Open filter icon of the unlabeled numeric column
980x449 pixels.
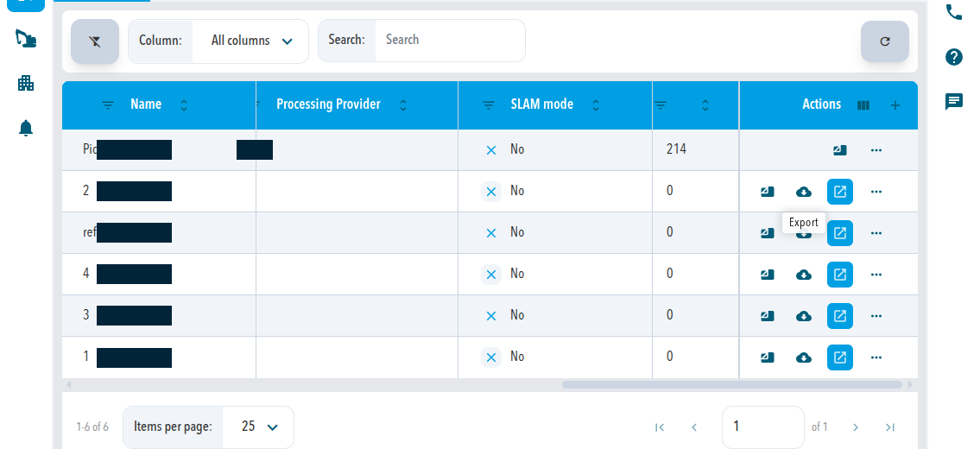pyautogui.click(x=661, y=105)
